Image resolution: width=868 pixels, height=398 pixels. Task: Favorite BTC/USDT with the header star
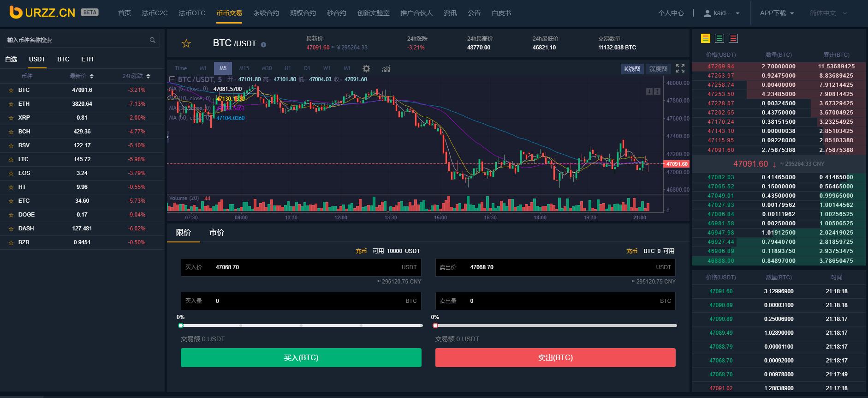(x=186, y=44)
